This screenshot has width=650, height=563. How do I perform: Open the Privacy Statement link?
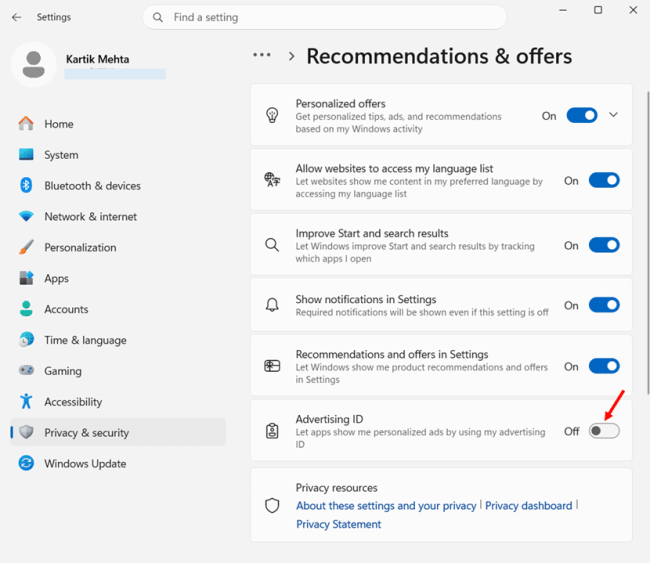click(338, 524)
